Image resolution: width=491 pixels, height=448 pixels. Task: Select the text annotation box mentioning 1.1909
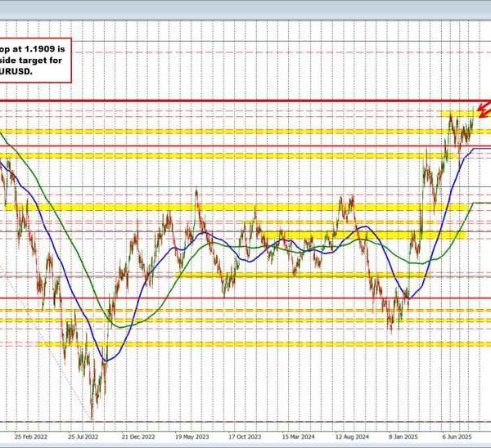coord(34,58)
